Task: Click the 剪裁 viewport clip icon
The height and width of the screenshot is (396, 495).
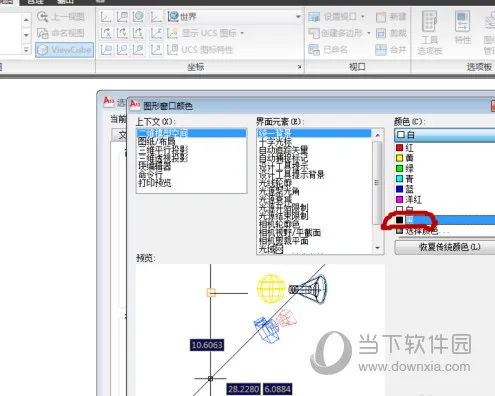Action: coord(381,33)
